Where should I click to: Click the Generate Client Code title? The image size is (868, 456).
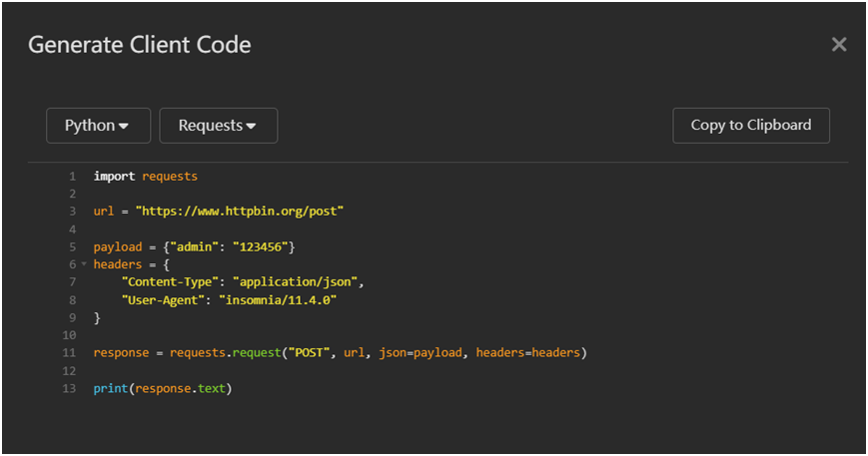click(139, 45)
